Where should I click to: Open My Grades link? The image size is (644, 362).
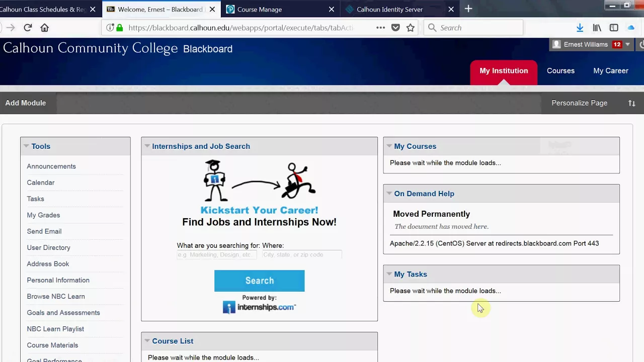pyautogui.click(x=43, y=215)
